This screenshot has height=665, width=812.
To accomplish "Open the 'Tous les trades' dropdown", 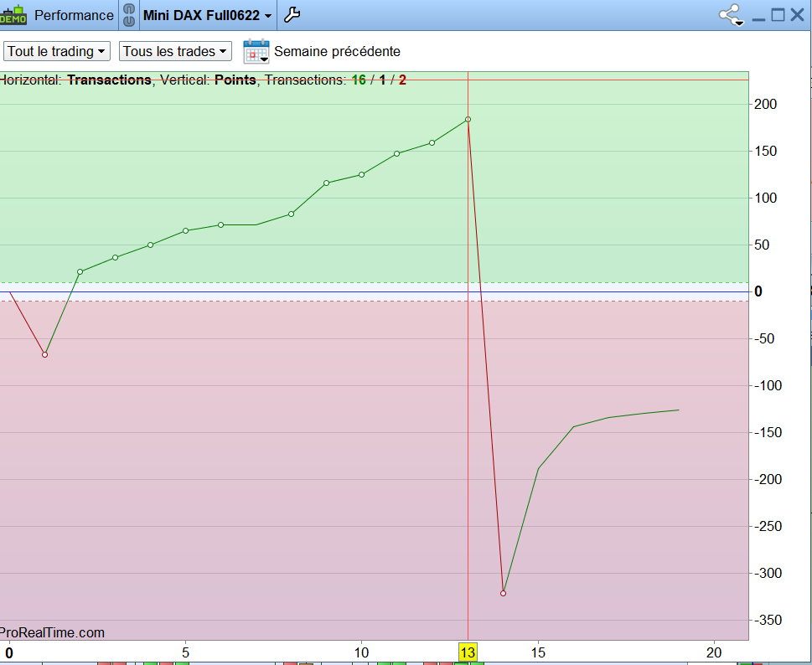I will [175, 51].
